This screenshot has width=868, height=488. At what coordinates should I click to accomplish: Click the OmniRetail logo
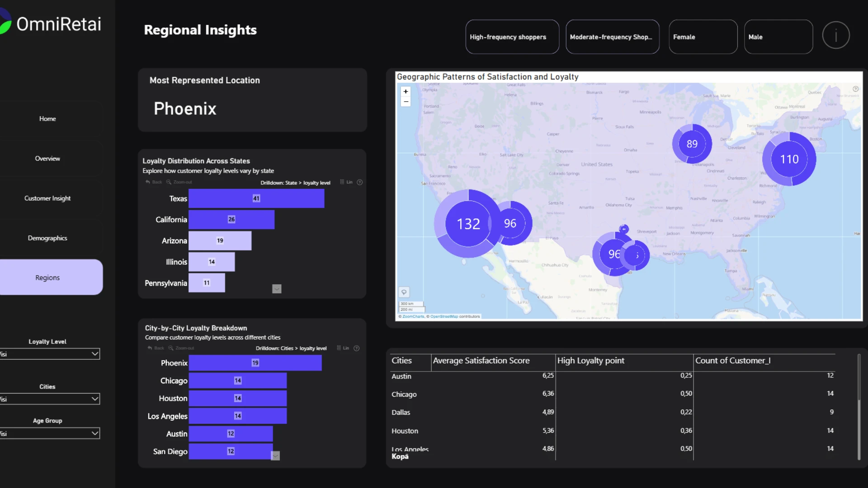tap(51, 23)
